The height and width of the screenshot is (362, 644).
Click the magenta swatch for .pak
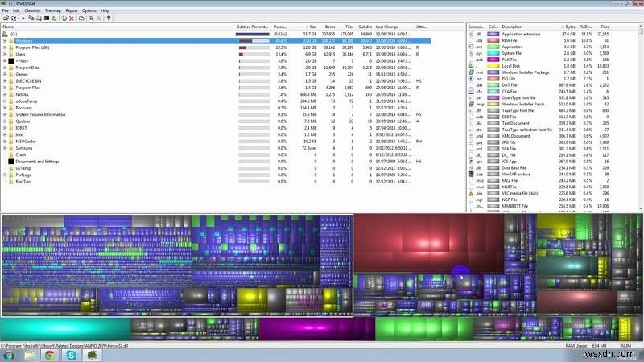[493, 60]
